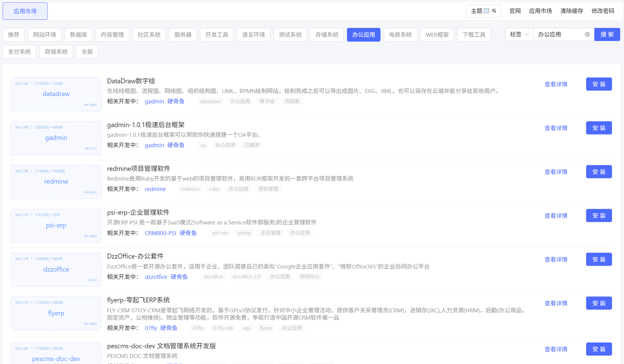
Task: Click the 企业管理 tag in psi-erp row
Action: [x=271, y=233]
